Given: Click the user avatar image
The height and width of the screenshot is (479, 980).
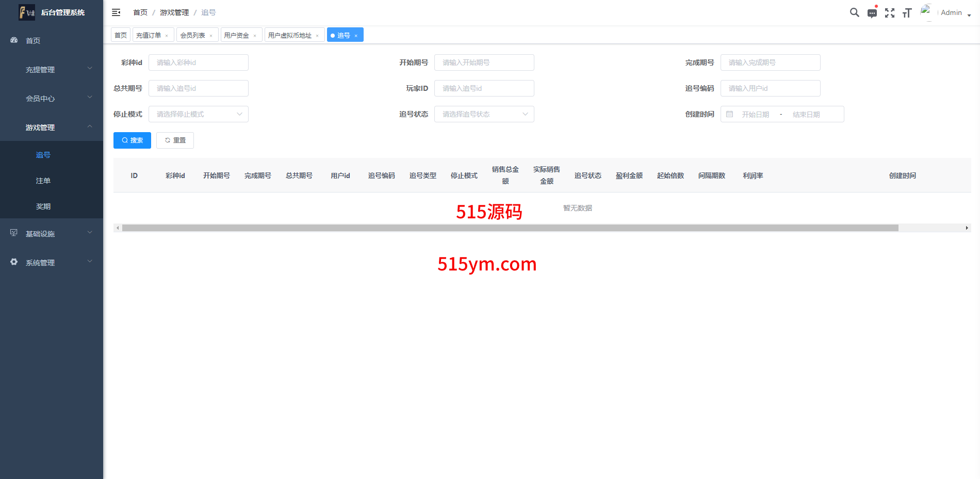Looking at the screenshot, I should point(926,12).
